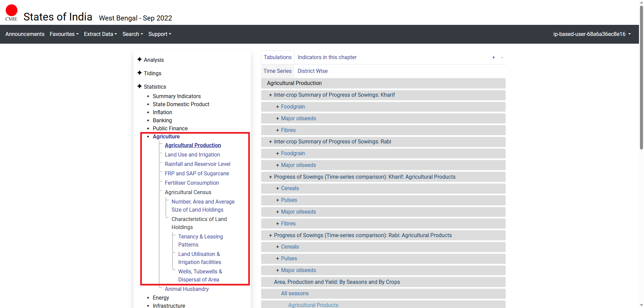Screen dimensions: 644x308
Task: Open the Favourites dropdown menu
Action: [64, 34]
